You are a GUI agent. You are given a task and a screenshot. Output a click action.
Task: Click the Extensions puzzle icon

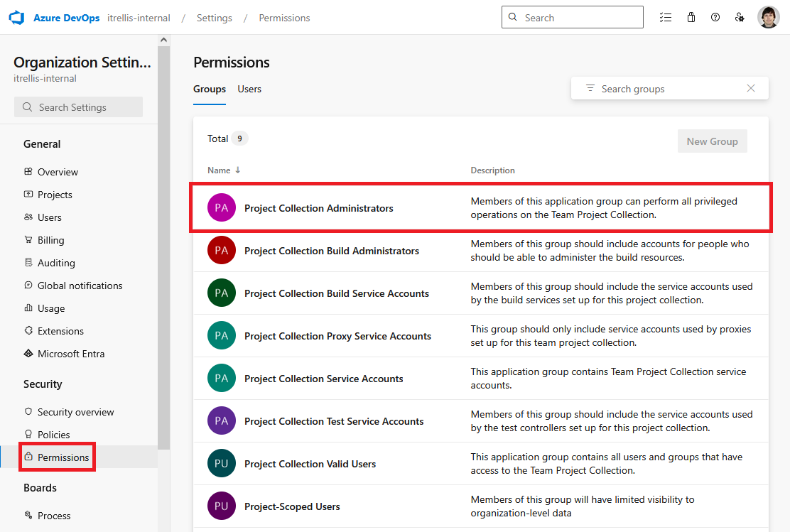28,330
